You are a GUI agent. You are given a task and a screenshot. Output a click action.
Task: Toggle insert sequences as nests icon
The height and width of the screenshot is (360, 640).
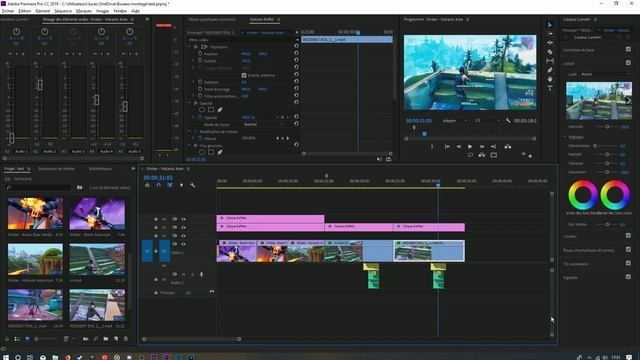click(147, 185)
